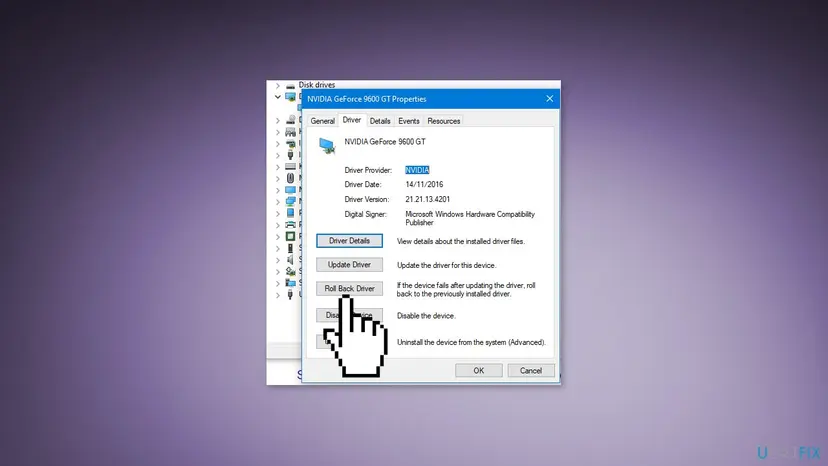Click the bottom USB plug icon in device tree
The width and height of the screenshot is (828, 466).
click(x=290, y=294)
